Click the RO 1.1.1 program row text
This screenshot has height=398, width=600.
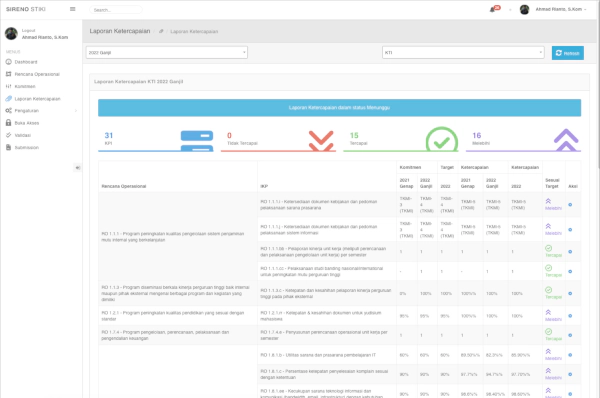pyautogui.click(x=173, y=237)
